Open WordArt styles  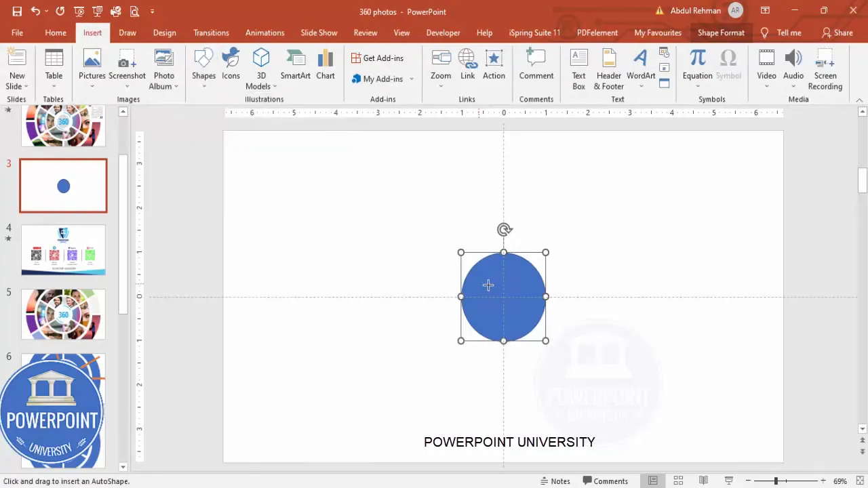click(641, 69)
